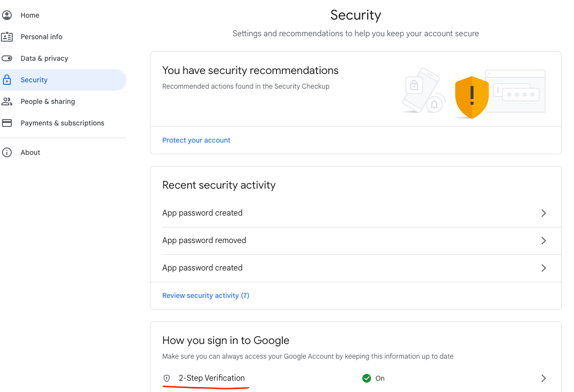
Task: Open Review security activity (7) link
Action: click(206, 295)
